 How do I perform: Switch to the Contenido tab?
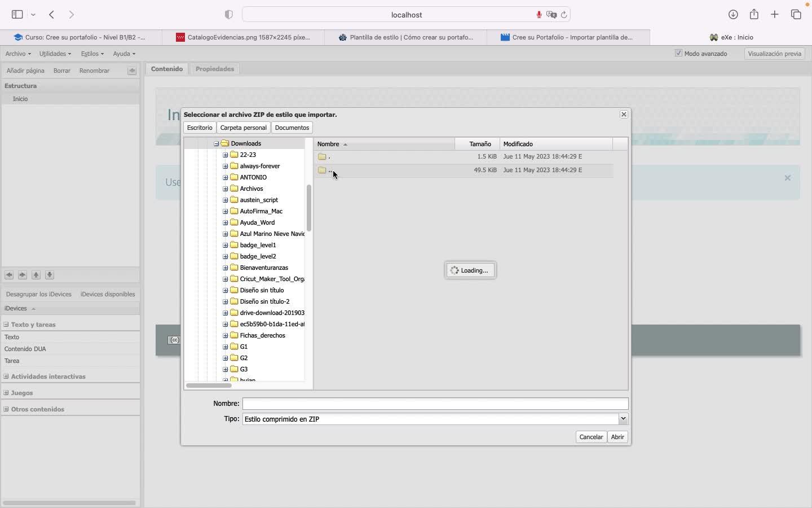click(x=167, y=69)
